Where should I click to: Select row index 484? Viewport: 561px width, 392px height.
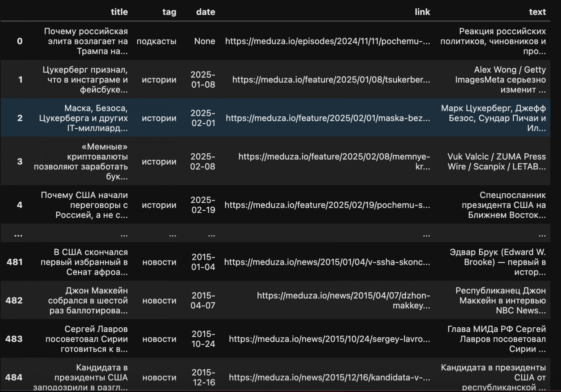(14, 377)
